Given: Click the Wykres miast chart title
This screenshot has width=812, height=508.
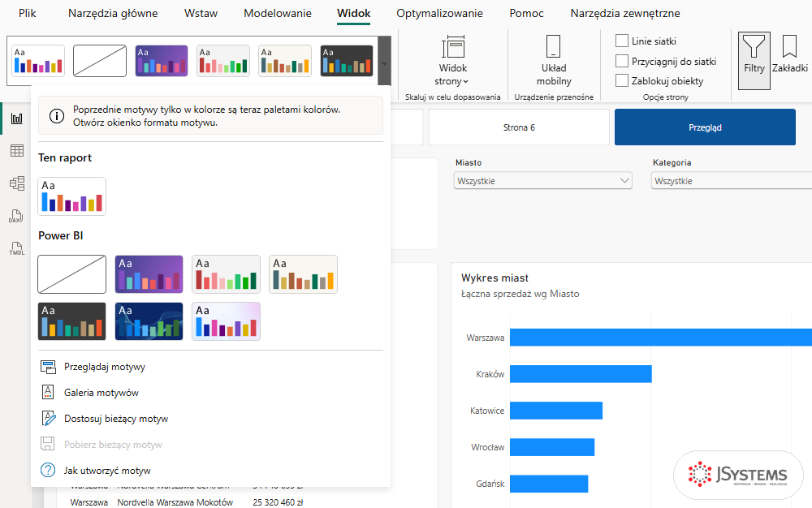Looking at the screenshot, I should click(x=495, y=278).
